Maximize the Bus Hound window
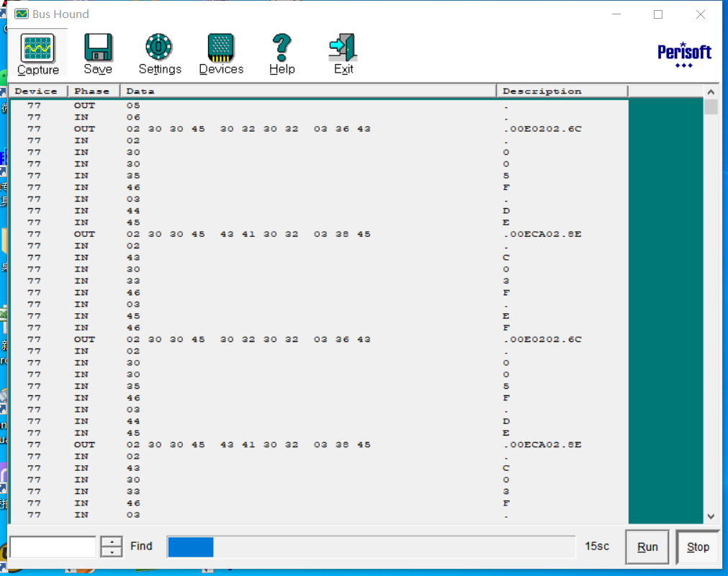This screenshot has width=728, height=576. [x=658, y=14]
